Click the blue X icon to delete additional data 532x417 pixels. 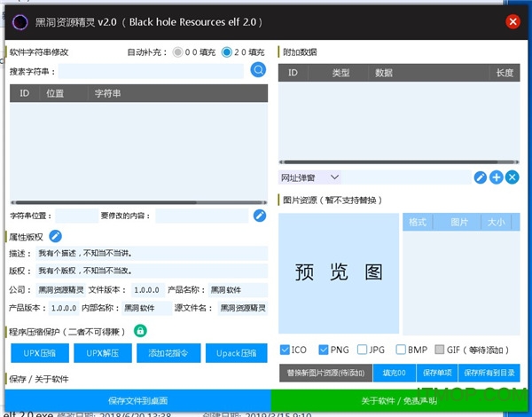[x=512, y=177]
